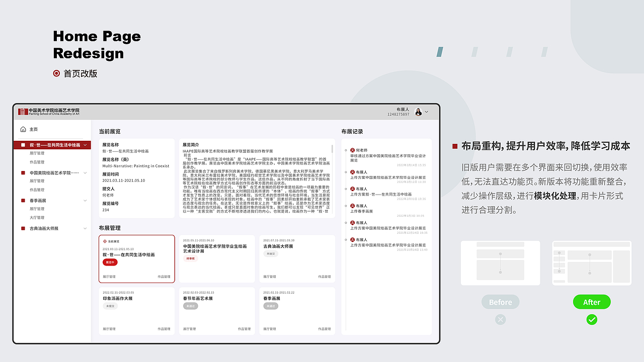
Task: Click the 展览中 status badge
Action: tap(110, 262)
